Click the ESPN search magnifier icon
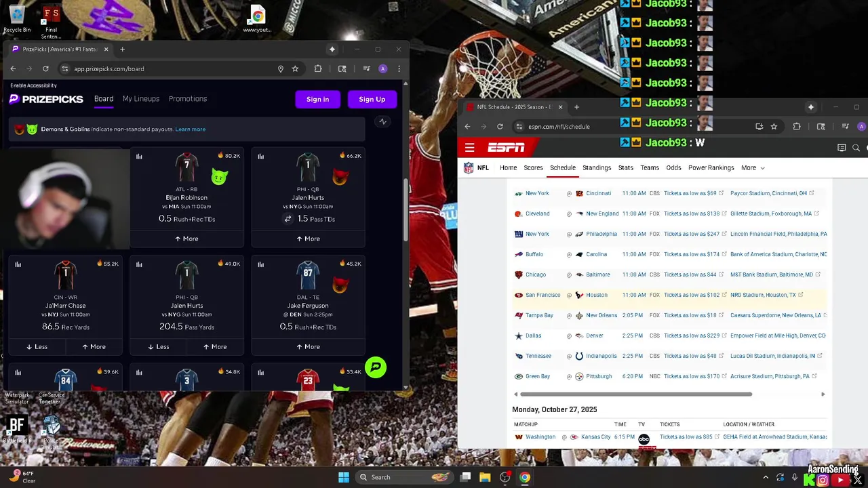 [856, 148]
